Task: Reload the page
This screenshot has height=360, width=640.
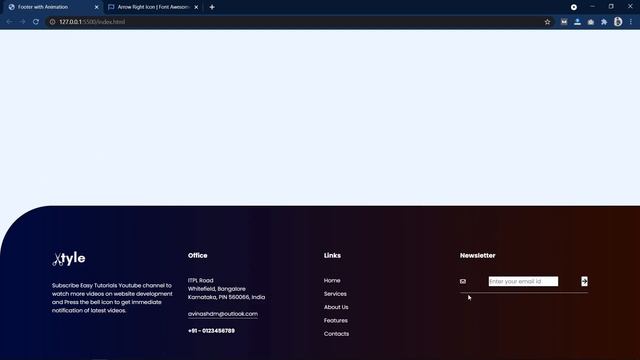Action: pyautogui.click(x=36, y=22)
